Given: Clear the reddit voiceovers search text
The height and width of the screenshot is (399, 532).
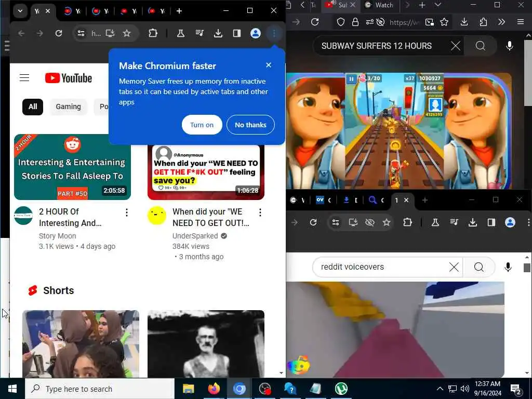Looking at the screenshot, I should (454, 267).
